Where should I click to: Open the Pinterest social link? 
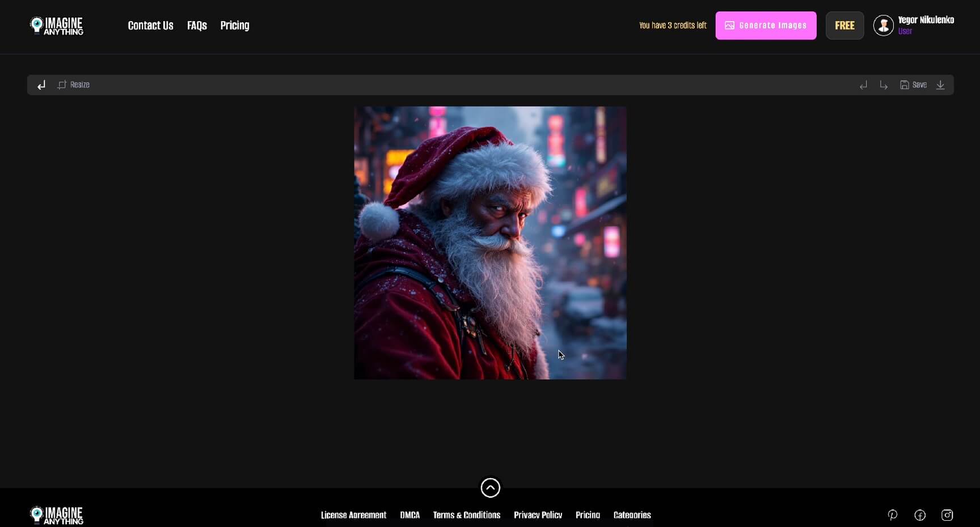click(893, 515)
